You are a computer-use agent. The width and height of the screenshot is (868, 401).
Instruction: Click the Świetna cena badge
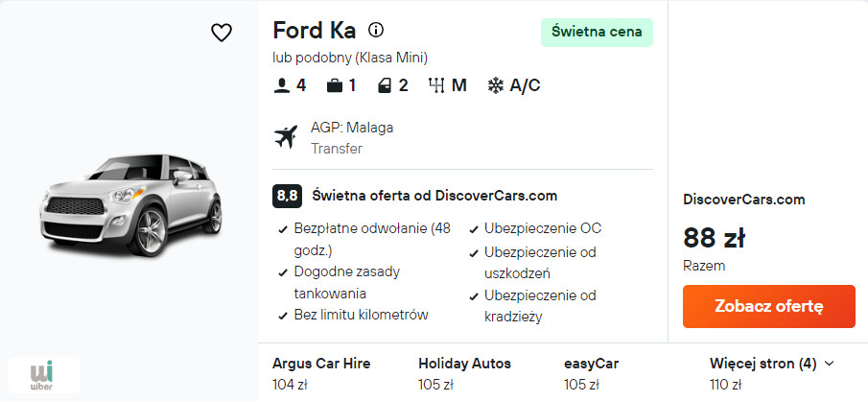597,32
